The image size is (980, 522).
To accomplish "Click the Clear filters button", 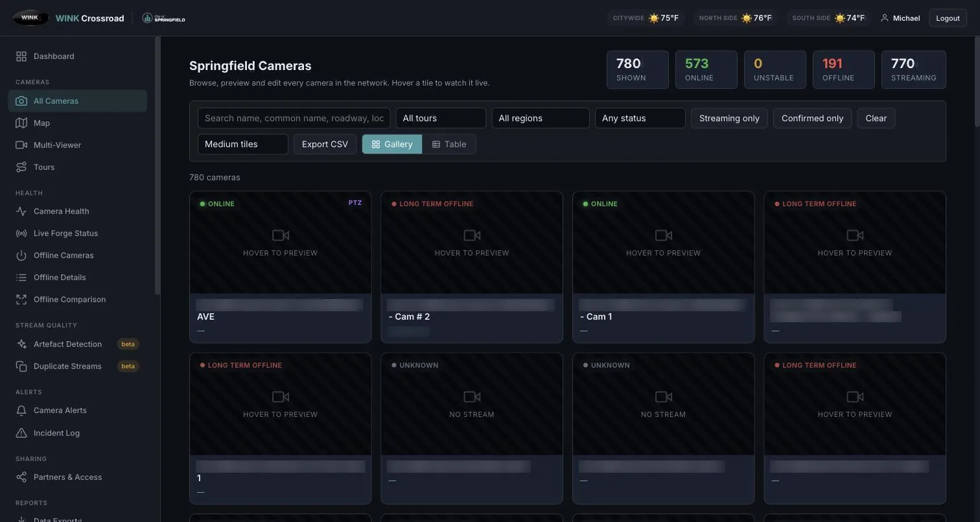I will (x=876, y=118).
